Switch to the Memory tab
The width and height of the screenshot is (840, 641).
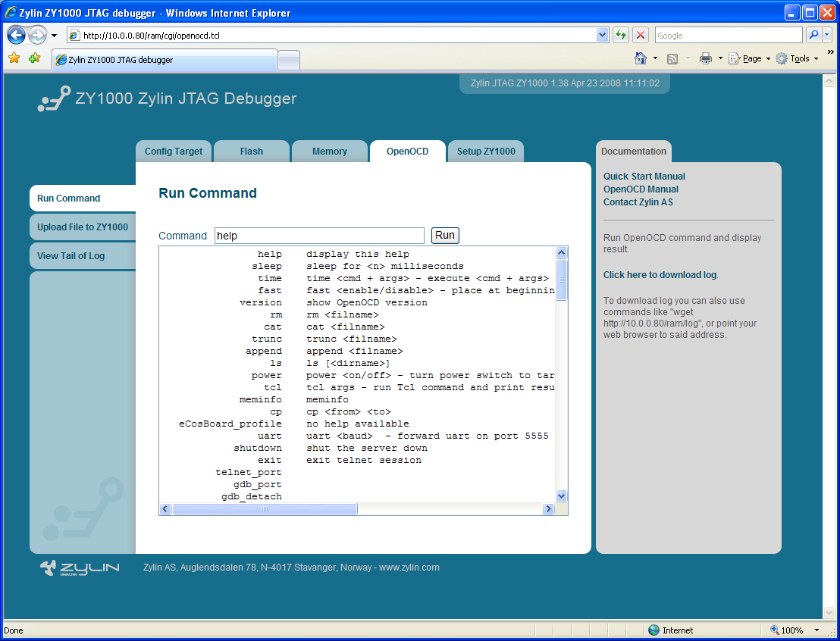(x=330, y=151)
